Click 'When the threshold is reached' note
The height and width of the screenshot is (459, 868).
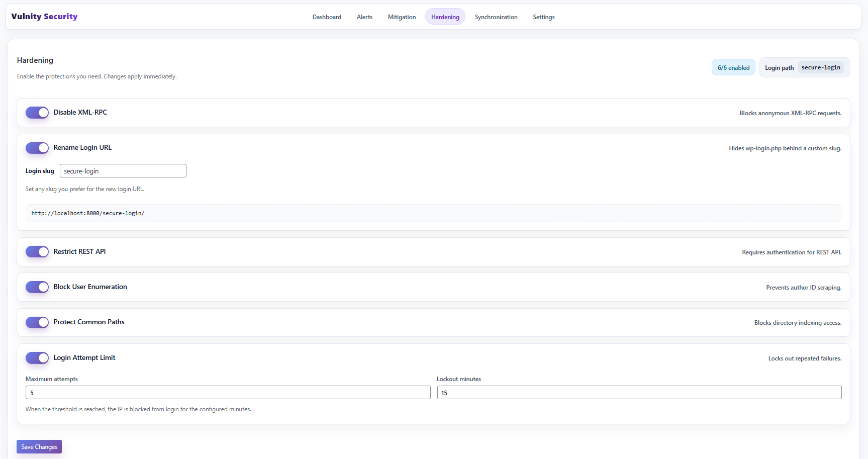pyautogui.click(x=138, y=409)
